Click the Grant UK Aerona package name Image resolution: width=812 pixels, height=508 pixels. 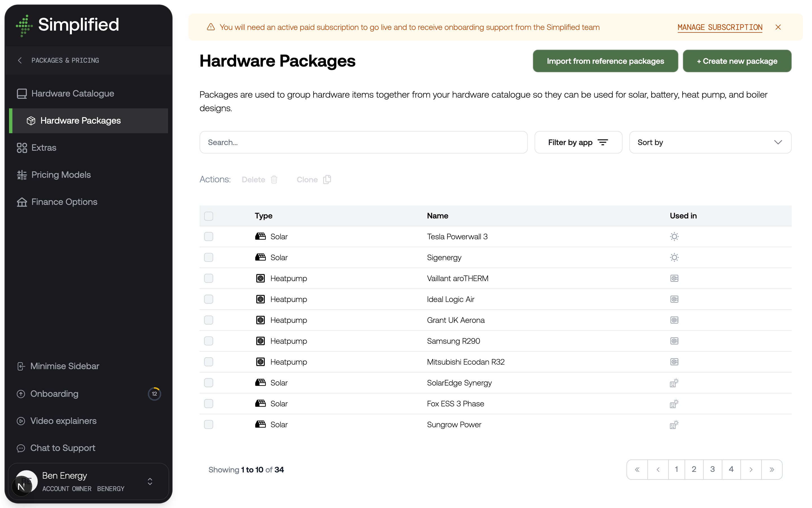(456, 320)
